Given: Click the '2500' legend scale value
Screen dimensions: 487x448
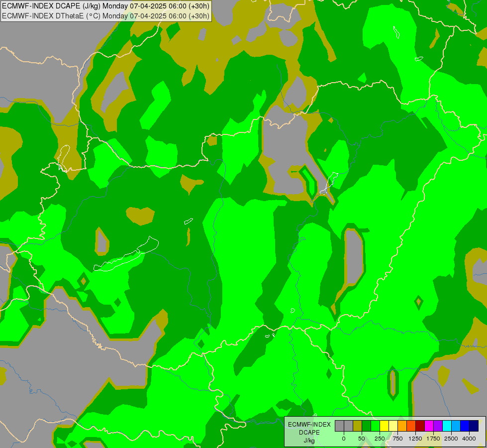Looking at the screenshot, I should click(451, 439).
